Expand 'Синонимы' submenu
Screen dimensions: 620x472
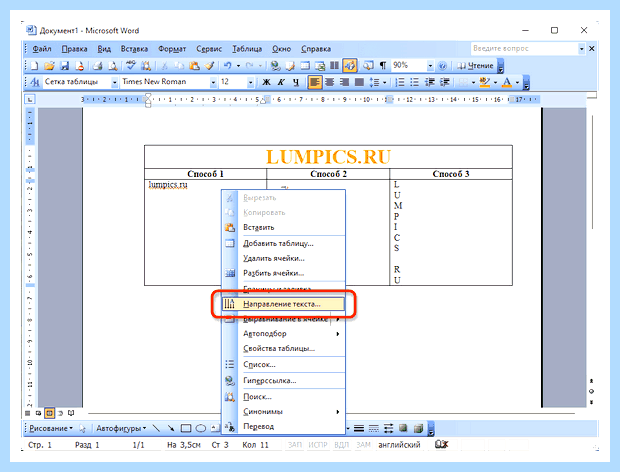coord(283,412)
